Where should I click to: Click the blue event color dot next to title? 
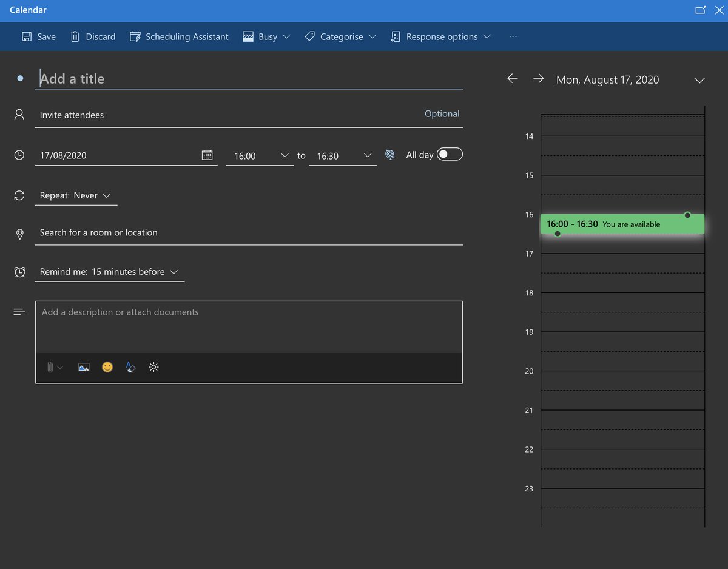(x=19, y=78)
